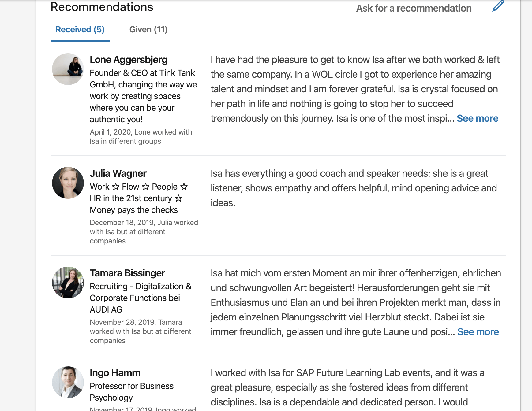Open Tamara Bissinger's profile photo
Screen dimensions: 532x411
pos(68,283)
